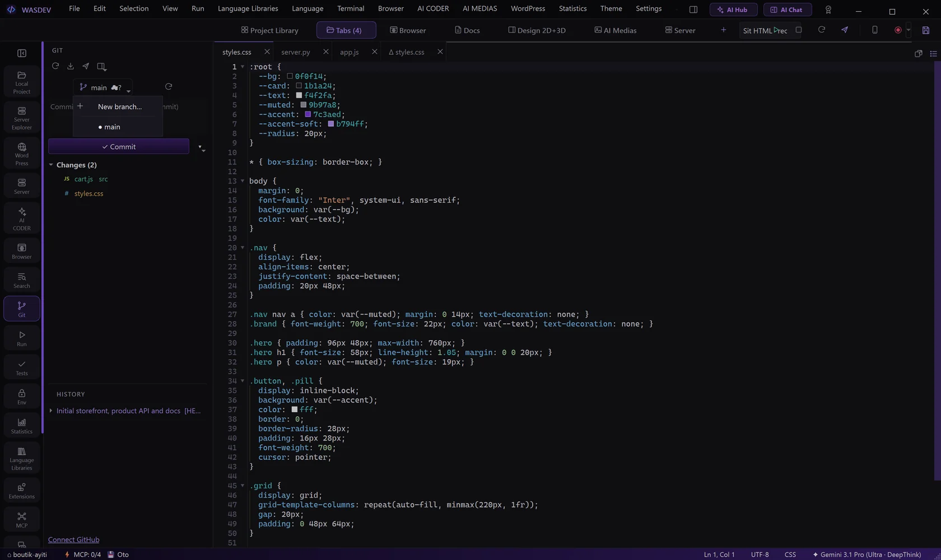Open the main branch selector dropdown
941x560 pixels.
[x=104, y=87]
